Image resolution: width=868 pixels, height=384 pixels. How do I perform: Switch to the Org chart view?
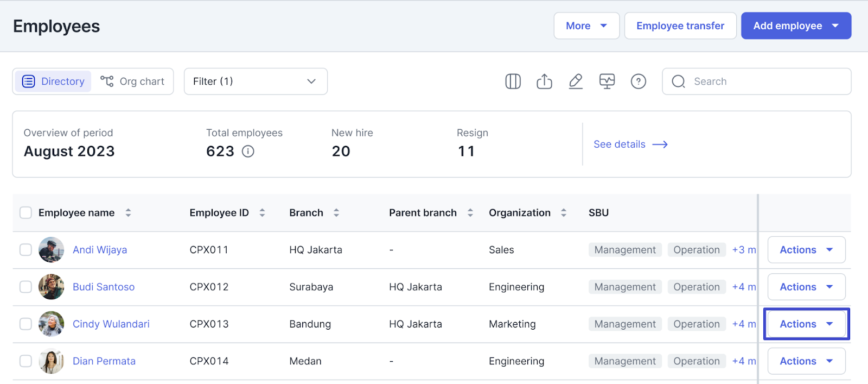133,81
